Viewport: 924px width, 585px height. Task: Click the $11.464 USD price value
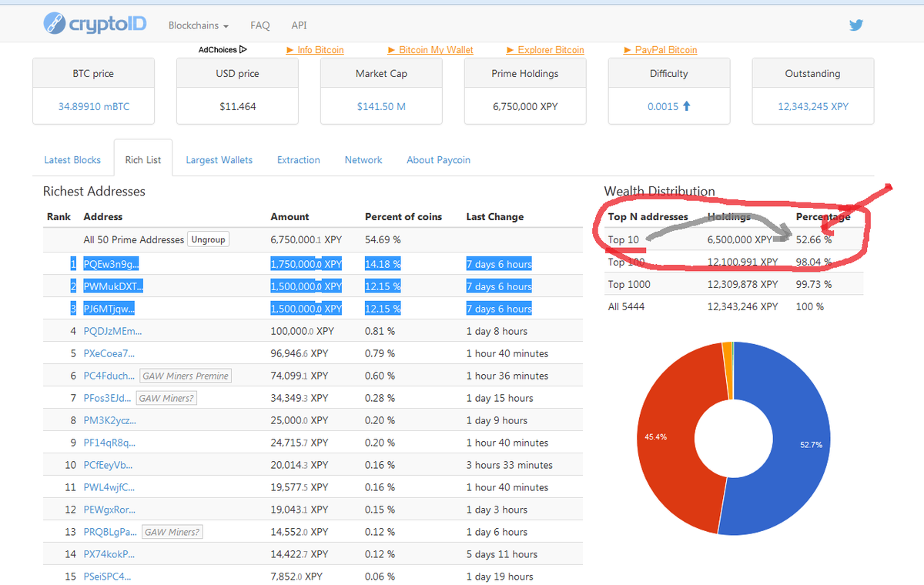point(237,106)
